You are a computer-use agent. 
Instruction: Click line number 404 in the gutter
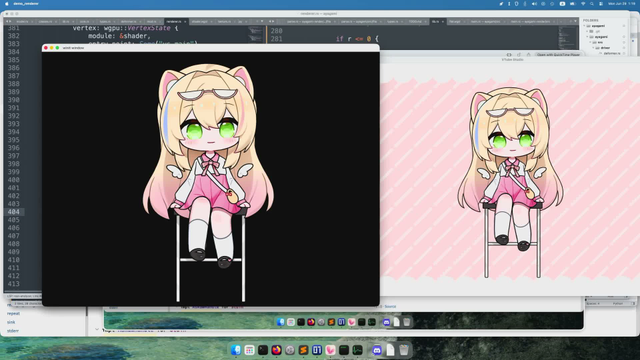click(13, 212)
